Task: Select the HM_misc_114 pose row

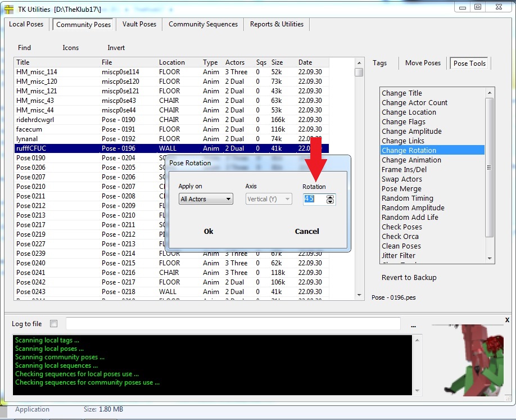Action: click(x=171, y=72)
